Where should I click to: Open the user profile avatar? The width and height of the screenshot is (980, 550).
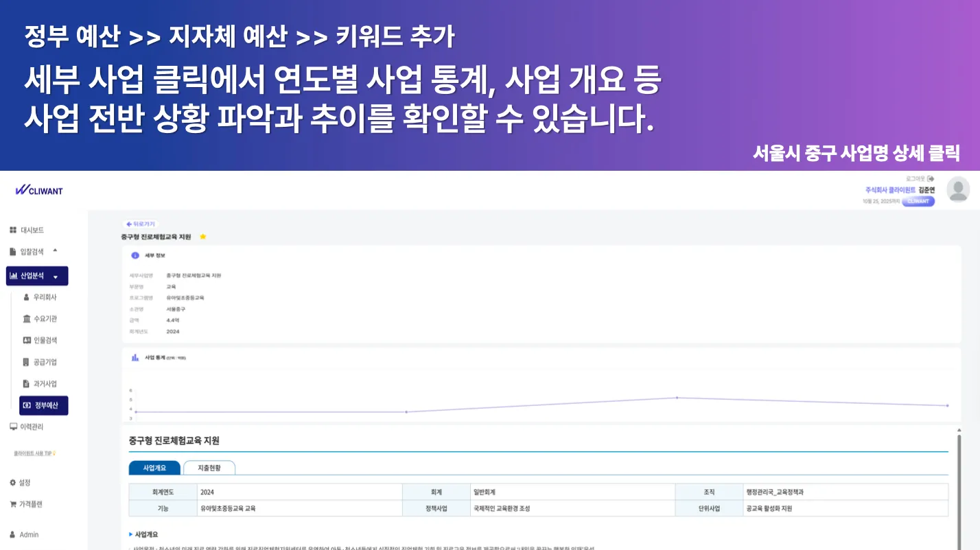click(958, 189)
